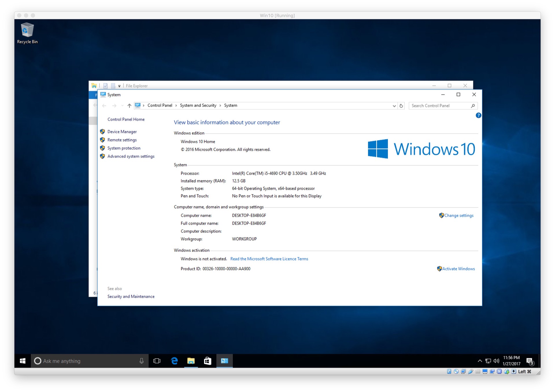Click Control Panel breadcrumb item
The width and height of the screenshot is (555, 392).
pos(160,105)
